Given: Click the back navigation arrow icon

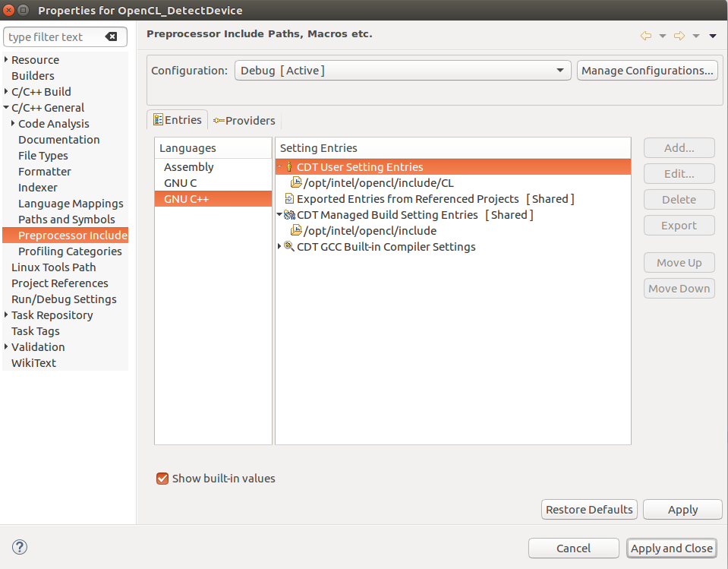Looking at the screenshot, I should coord(646,36).
